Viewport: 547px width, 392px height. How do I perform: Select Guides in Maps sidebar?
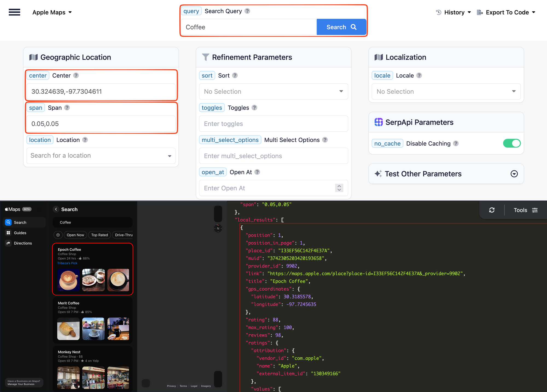click(24, 233)
